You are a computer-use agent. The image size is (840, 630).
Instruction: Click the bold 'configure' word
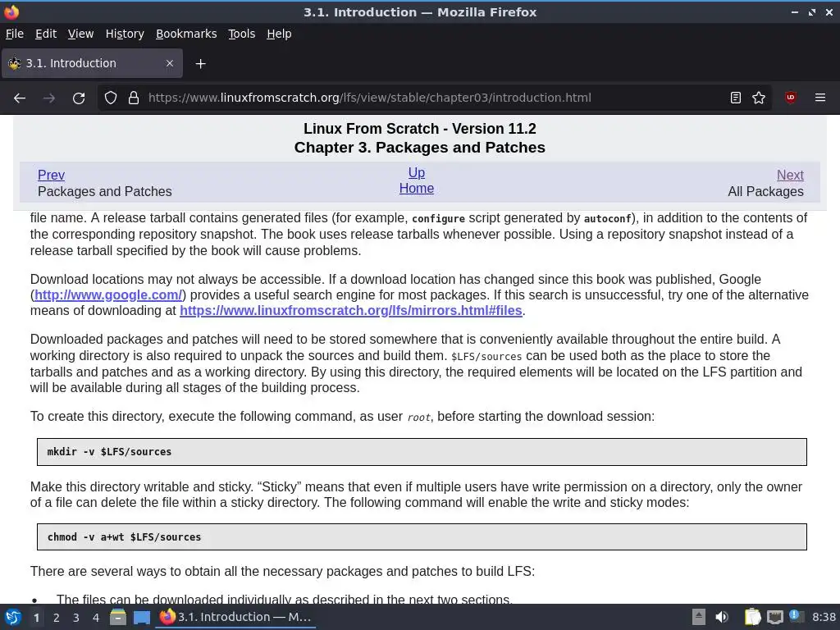438,218
